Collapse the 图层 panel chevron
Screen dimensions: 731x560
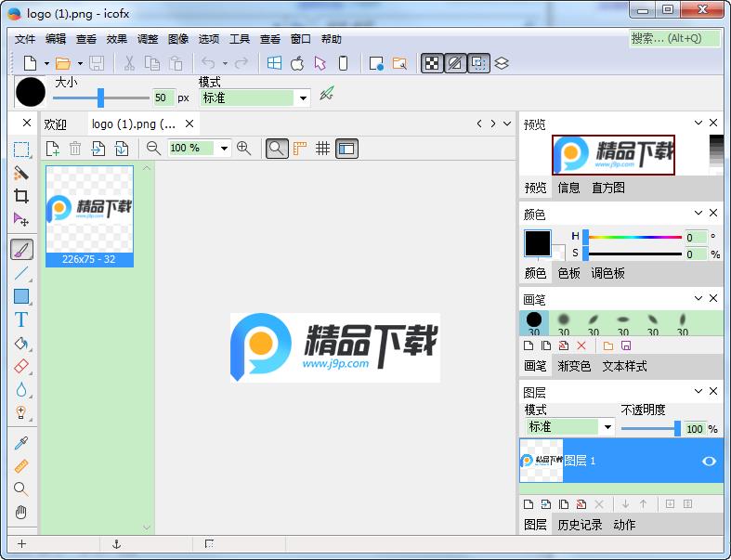[698, 391]
